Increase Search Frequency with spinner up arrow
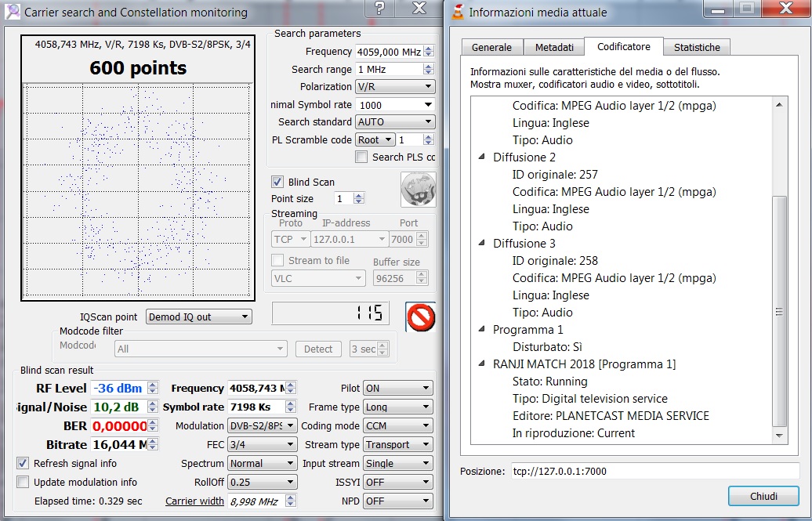Image resolution: width=812 pixels, height=521 pixels. click(429, 49)
